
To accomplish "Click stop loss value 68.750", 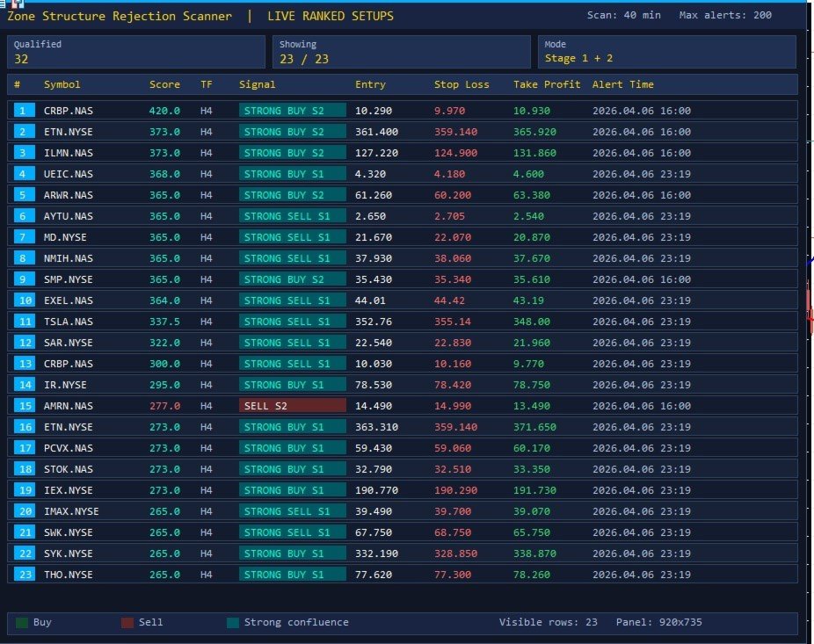I will point(453,532).
